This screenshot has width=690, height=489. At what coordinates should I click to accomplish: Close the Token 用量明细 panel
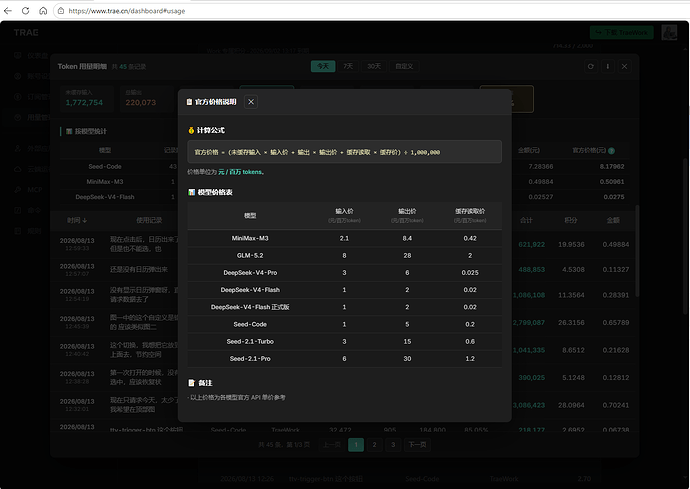624,66
